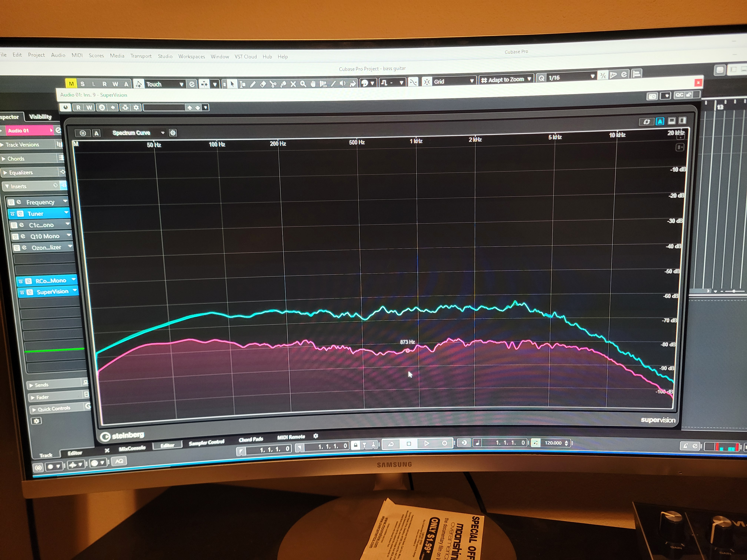Open lower zone settings gear
This screenshot has width=747, height=560.
click(x=316, y=436)
